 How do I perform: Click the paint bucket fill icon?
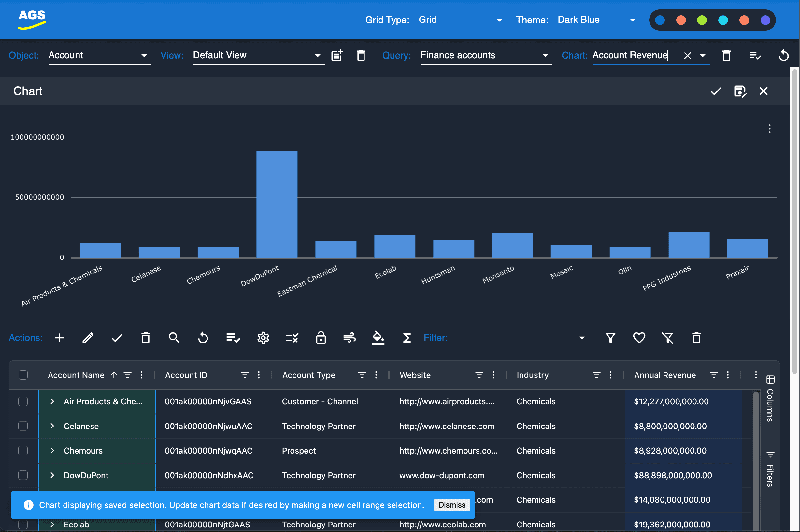coord(378,338)
